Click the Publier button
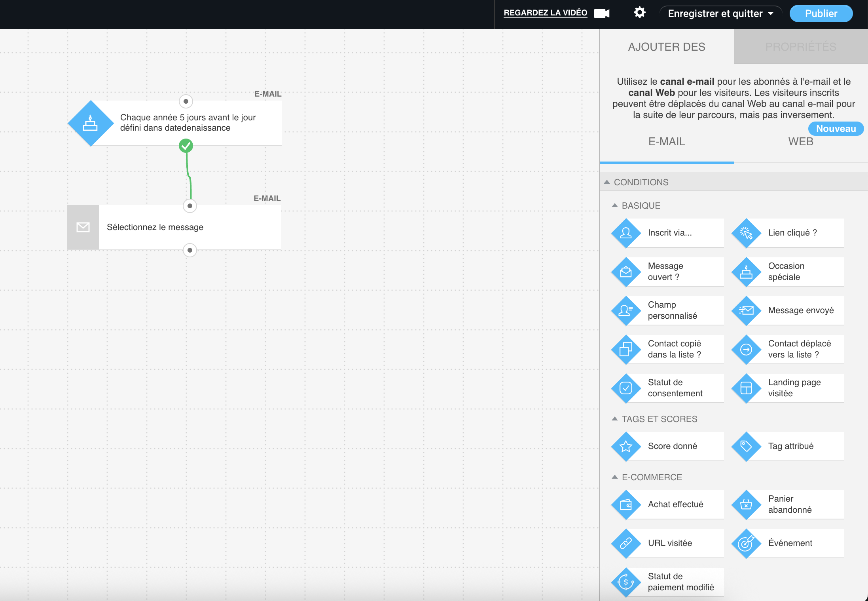 821,13
